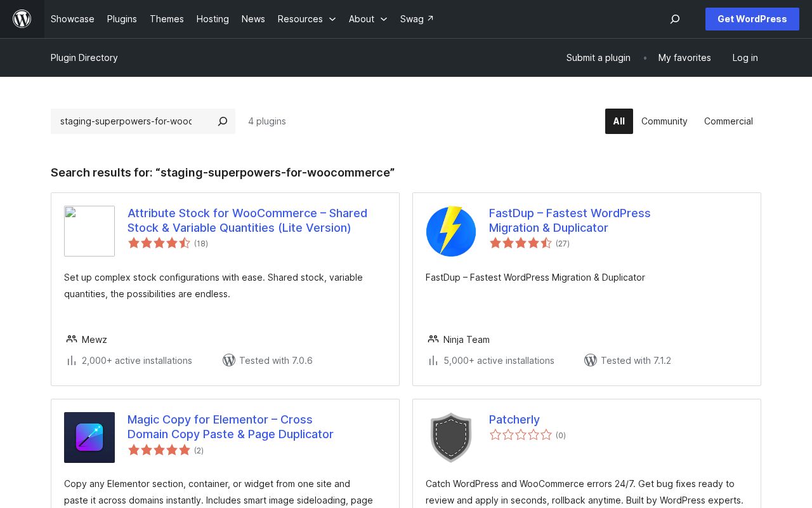Click the Patcherly empty star rating
Image resolution: width=812 pixels, height=508 pixels.
tap(521, 435)
